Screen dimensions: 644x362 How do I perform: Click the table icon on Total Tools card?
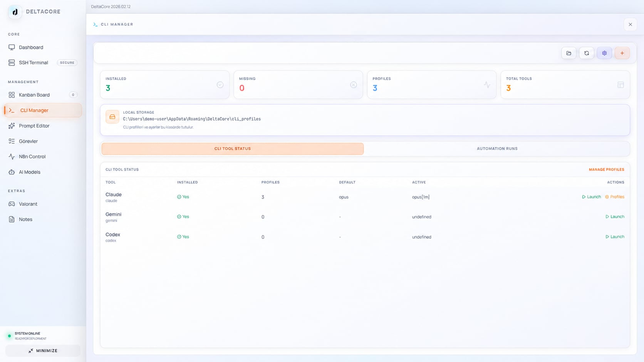click(621, 85)
